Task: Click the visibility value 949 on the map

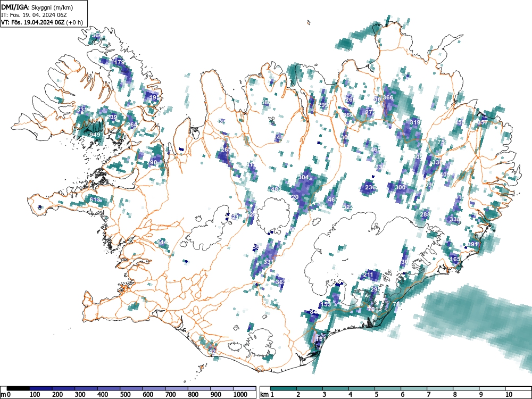Action: coord(95,135)
